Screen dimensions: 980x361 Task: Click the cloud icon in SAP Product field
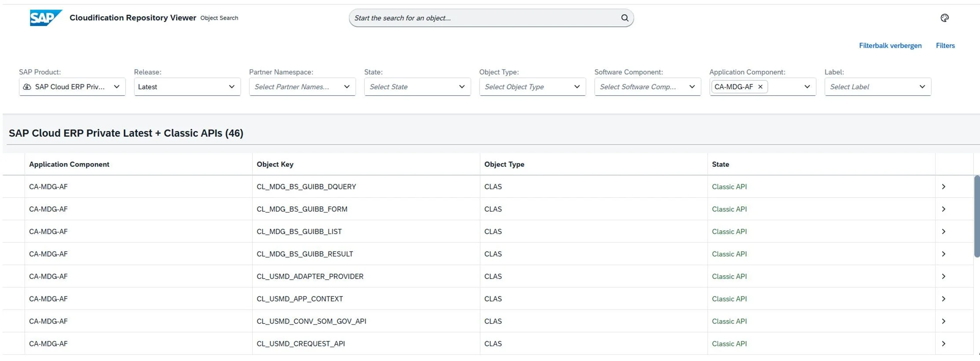point(27,87)
